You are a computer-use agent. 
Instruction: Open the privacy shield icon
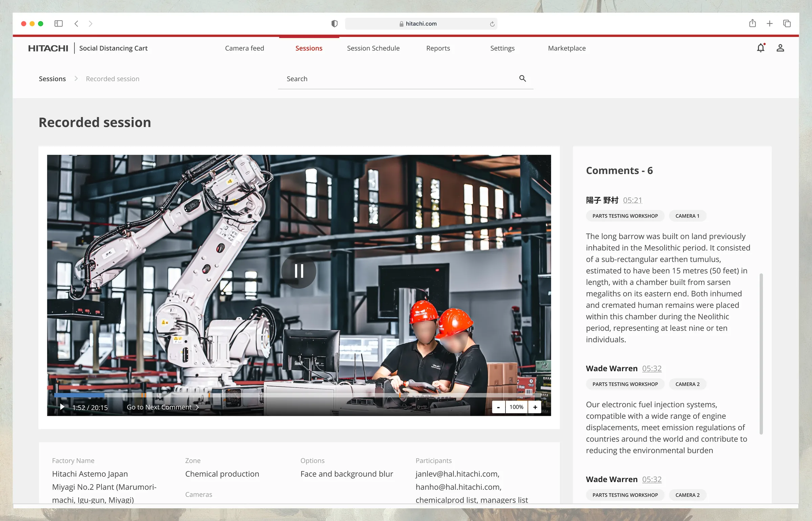pyautogui.click(x=334, y=23)
